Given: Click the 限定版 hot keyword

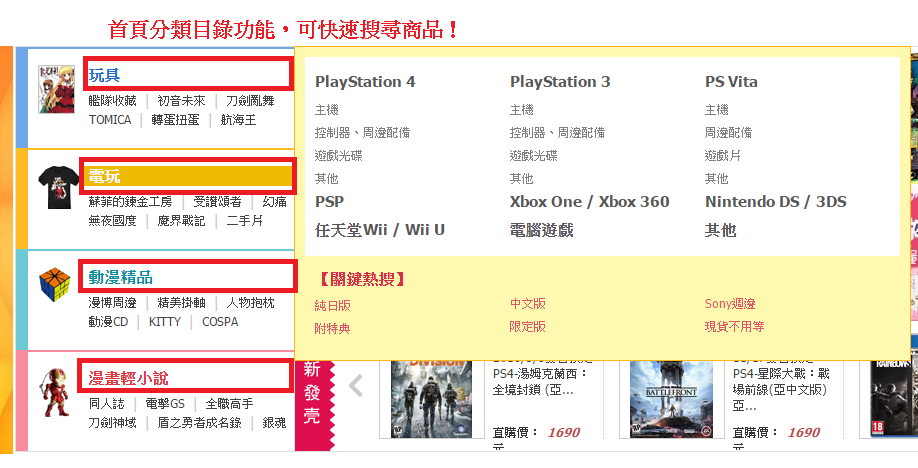Looking at the screenshot, I should 527,326.
